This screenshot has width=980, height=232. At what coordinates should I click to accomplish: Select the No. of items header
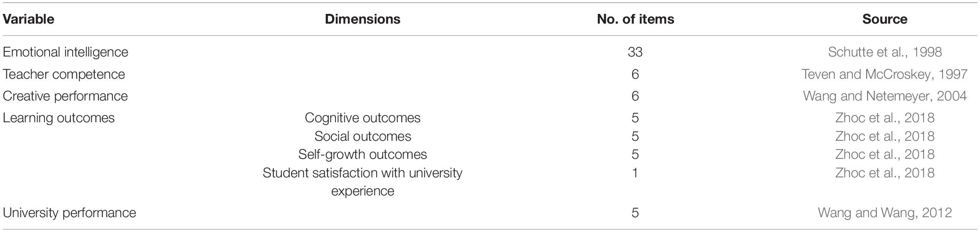[635, 19]
